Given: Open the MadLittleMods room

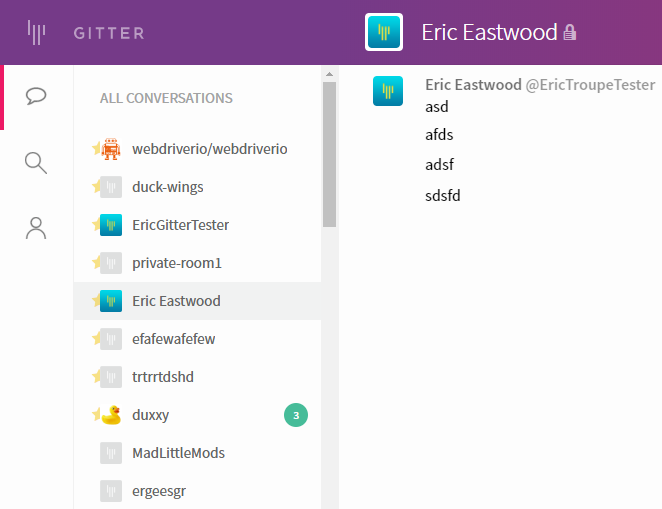Looking at the screenshot, I should tap(197, 453).
